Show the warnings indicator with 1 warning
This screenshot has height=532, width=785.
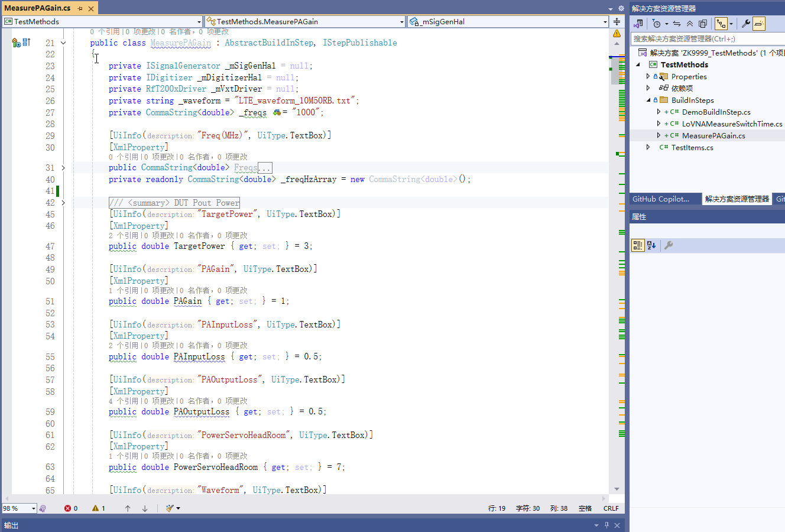(x=99, y=508)
